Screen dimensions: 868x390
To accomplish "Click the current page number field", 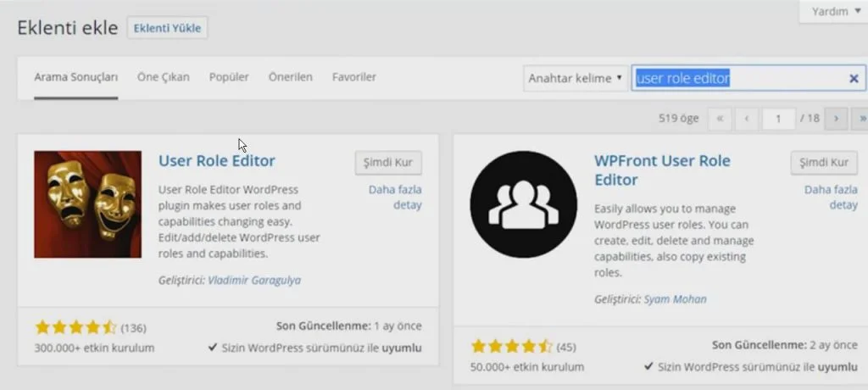I will pyautogui.click(x=778, y=119).
